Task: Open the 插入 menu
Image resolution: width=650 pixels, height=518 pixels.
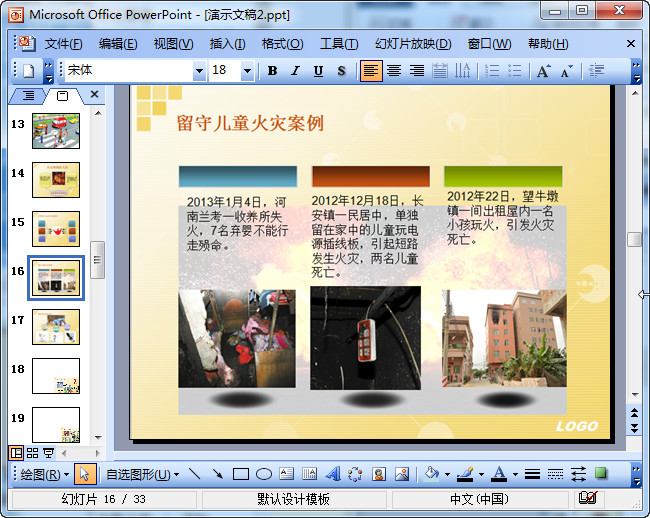Action: click(227, 44)
